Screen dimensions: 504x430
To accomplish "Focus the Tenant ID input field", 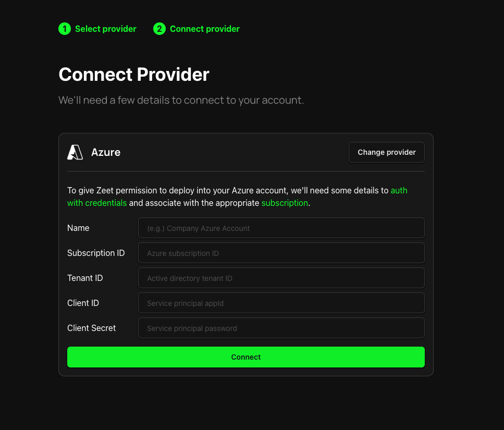I will click(281, 278).
